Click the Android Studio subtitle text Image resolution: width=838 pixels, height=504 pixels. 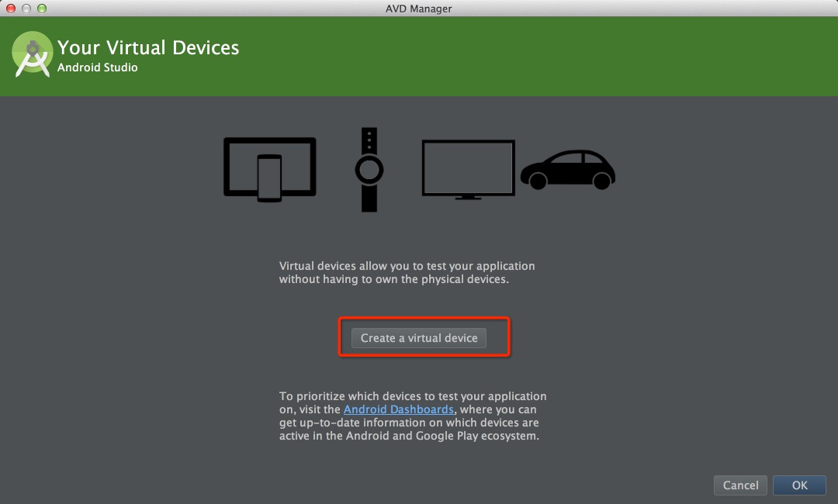pyautogui.click(x=98, y=67)
